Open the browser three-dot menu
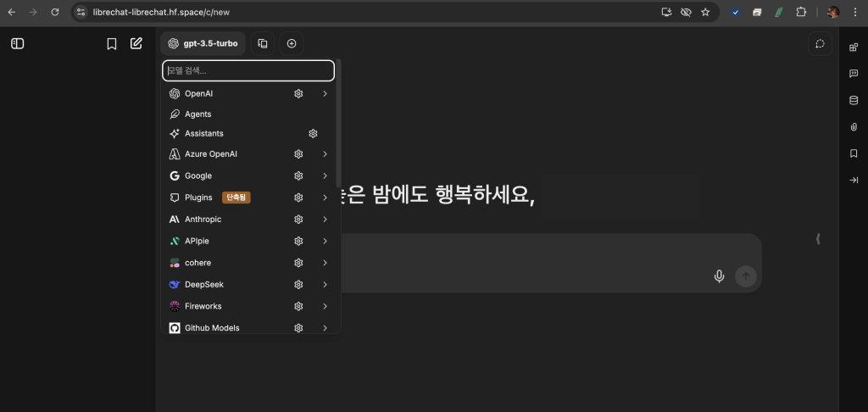The width and height of the screenshot is (868, 412). pos(856,12)
